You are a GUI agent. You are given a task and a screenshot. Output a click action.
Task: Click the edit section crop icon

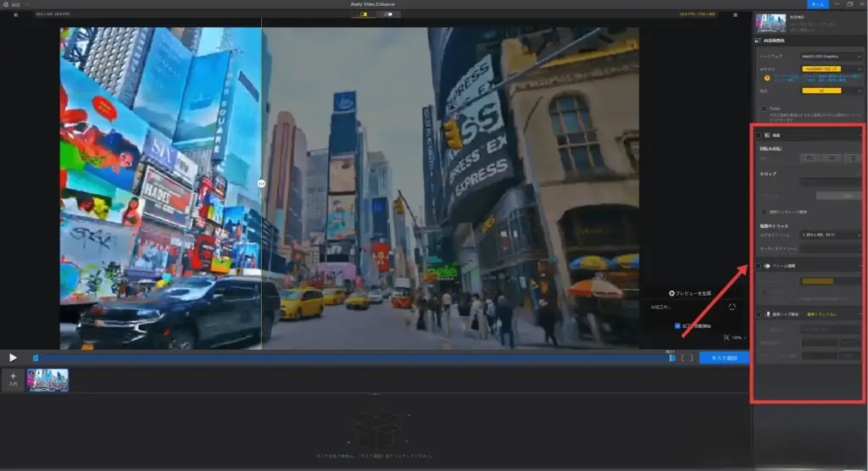767,135
